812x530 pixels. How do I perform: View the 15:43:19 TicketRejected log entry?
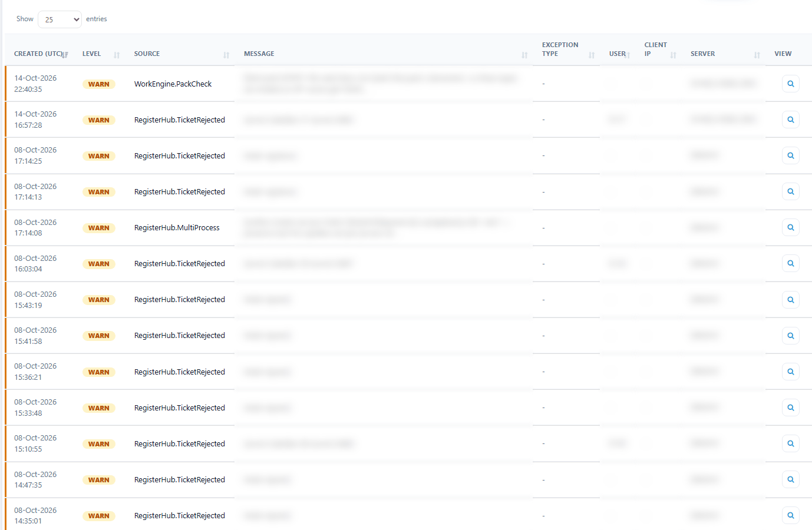click(x=790, y=300)
